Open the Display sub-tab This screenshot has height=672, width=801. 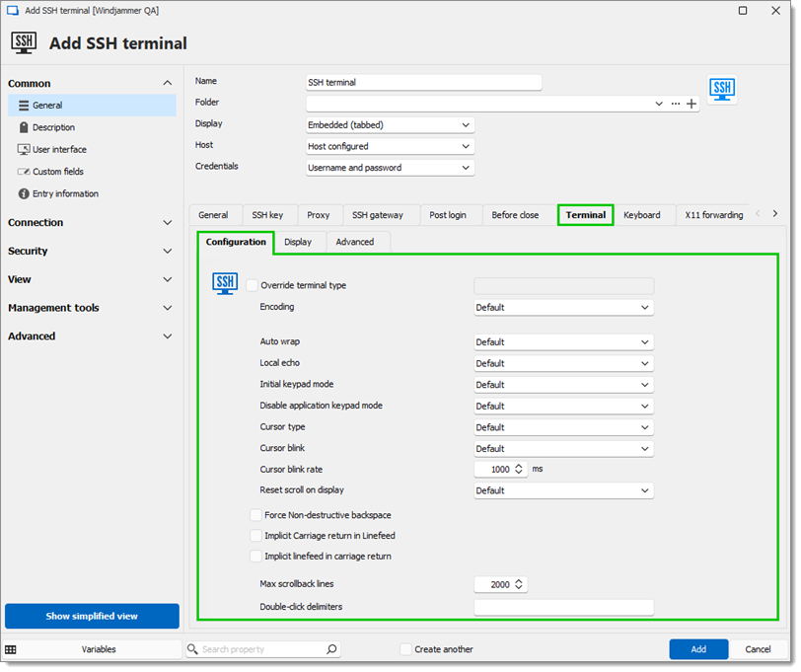click(x=299, y=244)
